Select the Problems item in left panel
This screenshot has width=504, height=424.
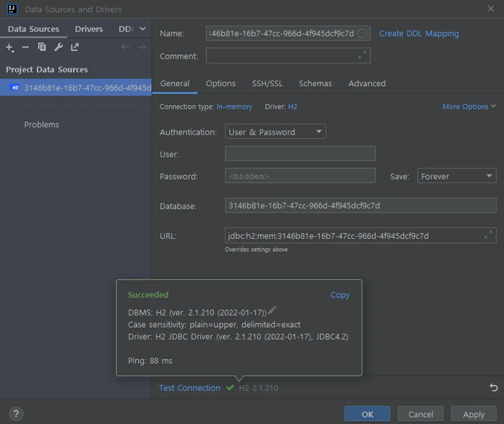click(42, 125)
